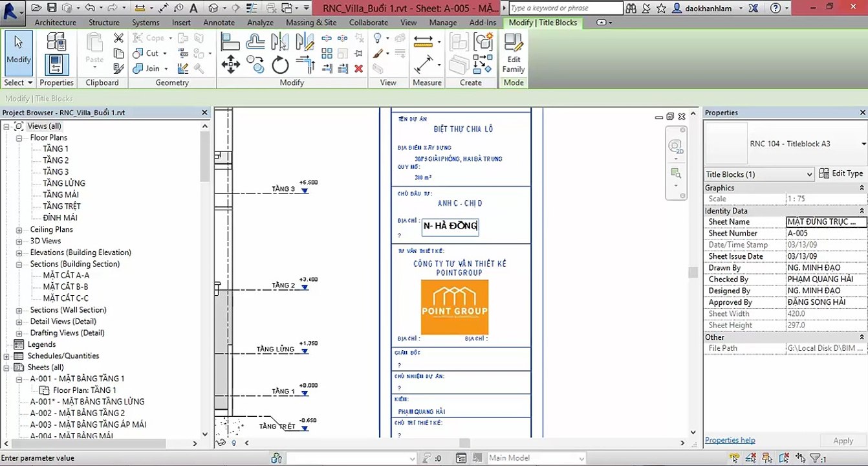Collapse the Identity Data properties group
This screenshot has width=868, height=466.
(862, 211)
